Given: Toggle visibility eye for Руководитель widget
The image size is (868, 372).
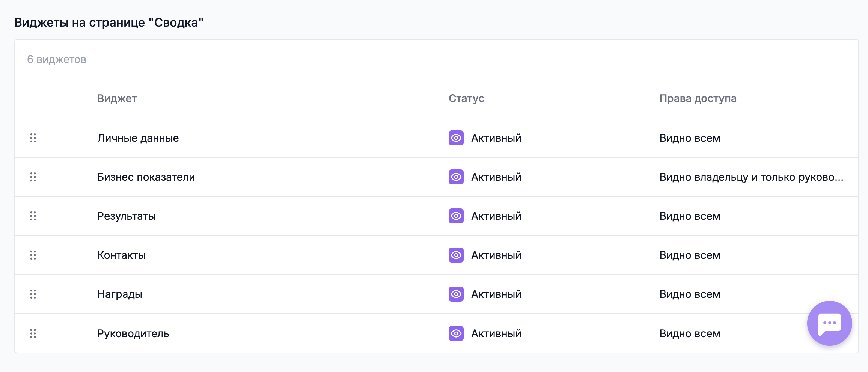Looking at the screenshot, I should click(456, 333).
